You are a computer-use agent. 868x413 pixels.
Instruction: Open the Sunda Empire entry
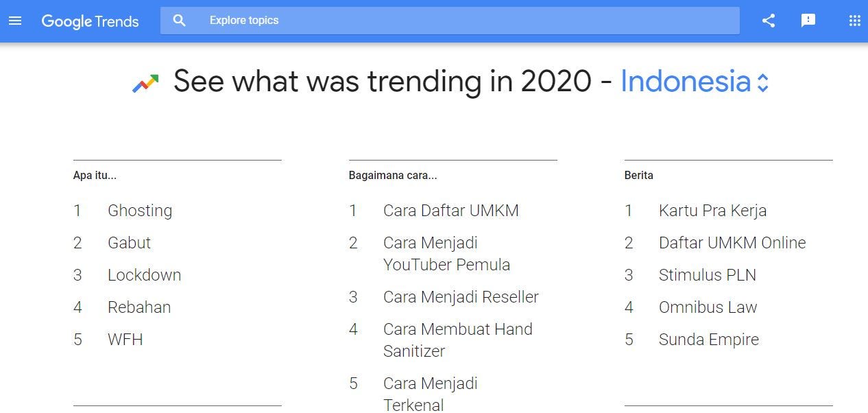click(709, 340)
